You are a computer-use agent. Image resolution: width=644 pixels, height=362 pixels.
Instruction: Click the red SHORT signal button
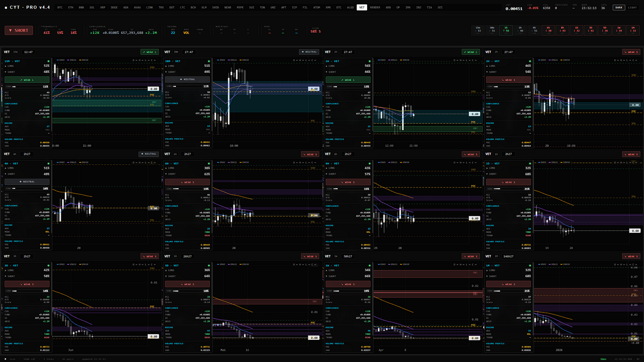click(x=19, y=31)
